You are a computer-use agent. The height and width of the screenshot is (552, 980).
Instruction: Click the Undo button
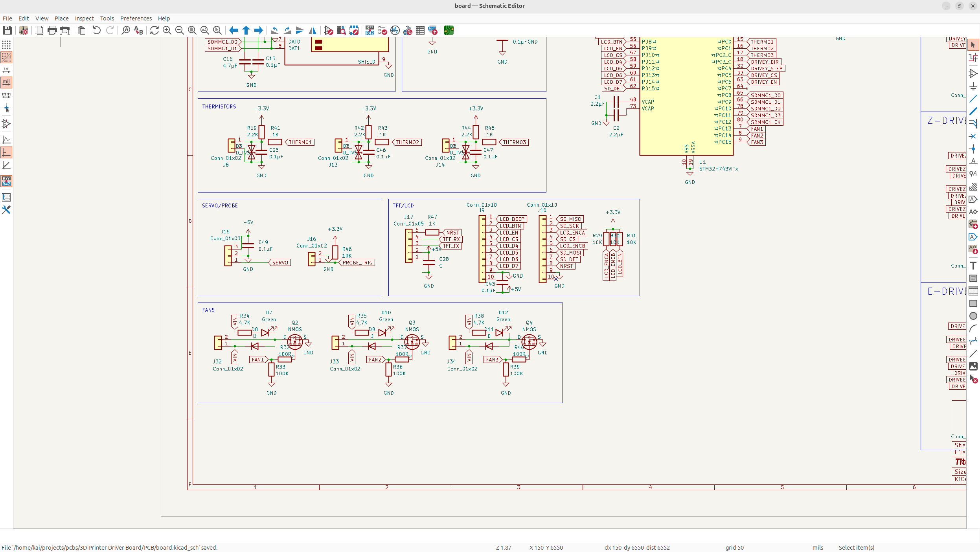pyautogui.click(x=97, y=30)
